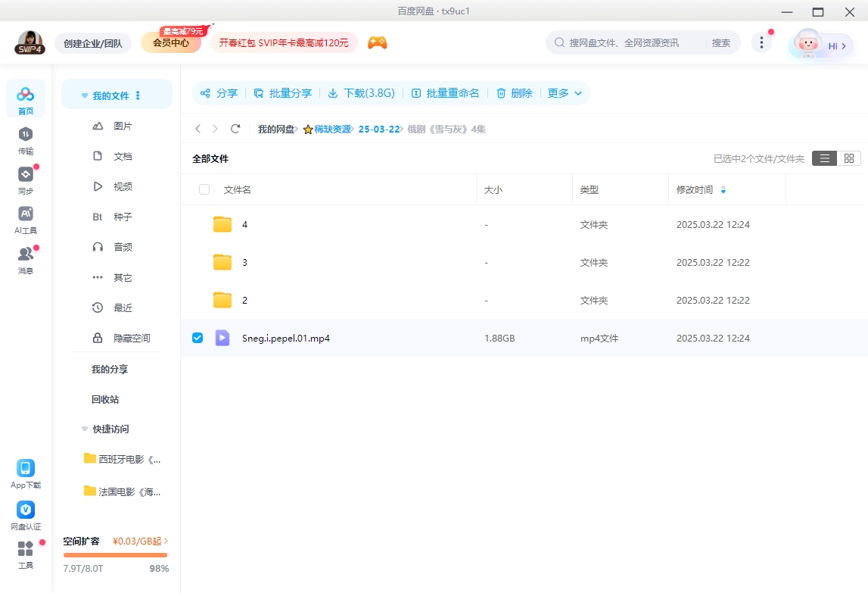Open 会员中心 membership page
This screenshot has height=593, width=868.
170,42
